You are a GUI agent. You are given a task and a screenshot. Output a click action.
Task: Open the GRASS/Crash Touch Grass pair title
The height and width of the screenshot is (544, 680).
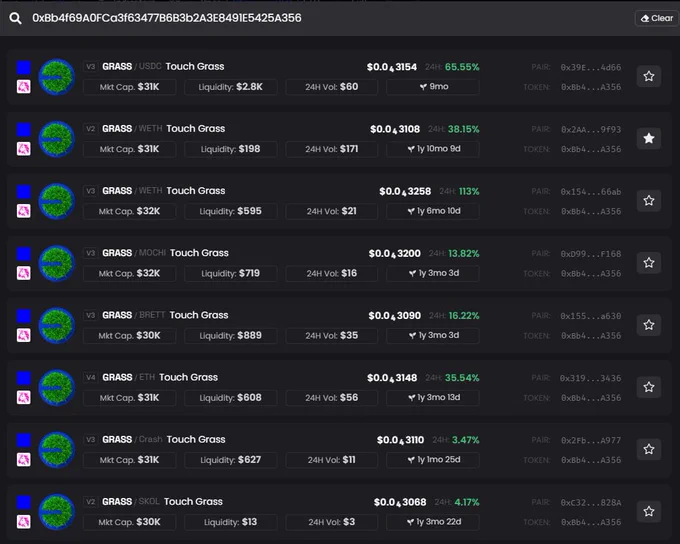[x=163, y=439]
